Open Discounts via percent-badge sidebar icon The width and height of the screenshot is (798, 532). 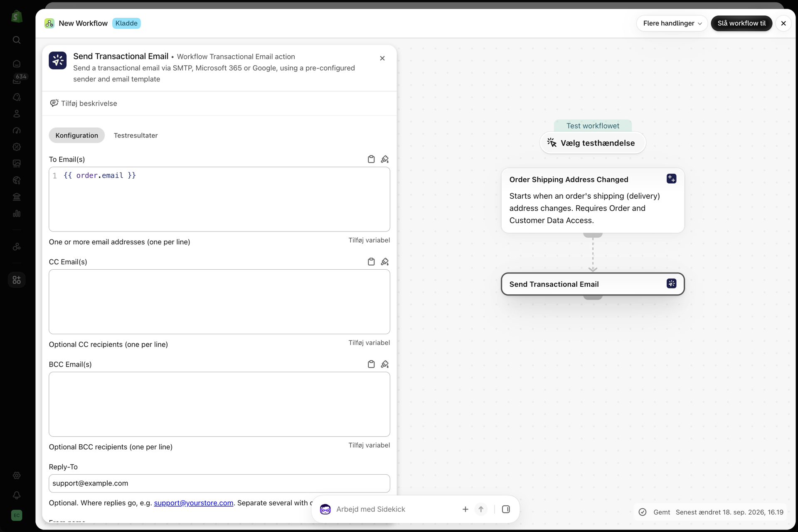tap(17, 147)
